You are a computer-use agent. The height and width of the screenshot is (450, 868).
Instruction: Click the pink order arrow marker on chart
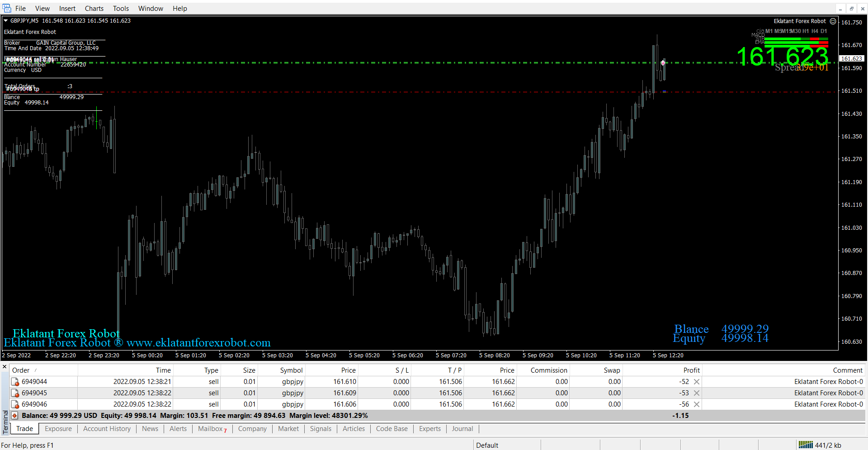click(663, 63)
